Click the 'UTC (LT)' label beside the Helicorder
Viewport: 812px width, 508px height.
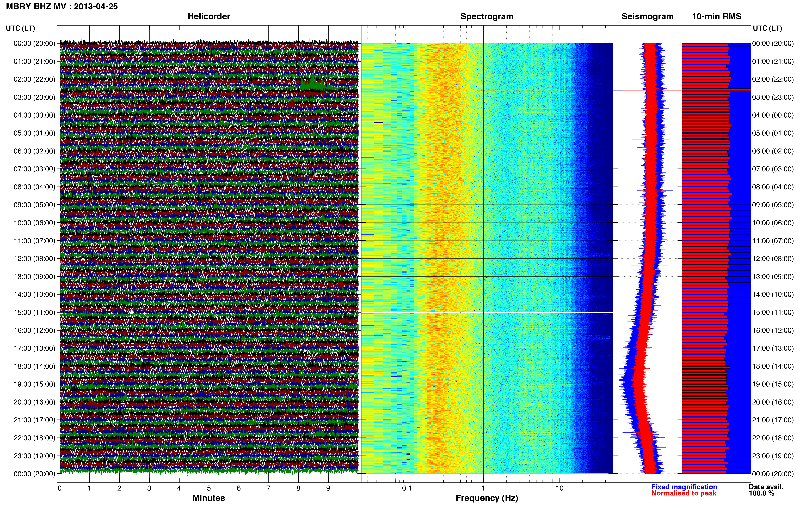tap(21, 28)
